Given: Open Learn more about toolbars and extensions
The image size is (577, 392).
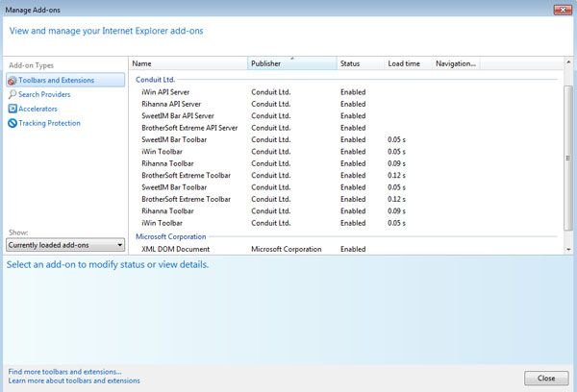Looking at the screenshot, I should (74, 380).
